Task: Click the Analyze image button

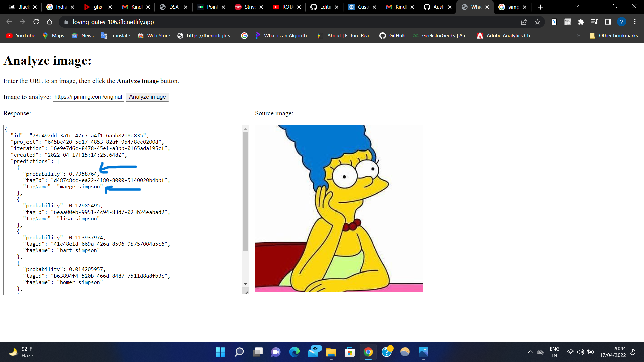Action: [x=147, y=97]
